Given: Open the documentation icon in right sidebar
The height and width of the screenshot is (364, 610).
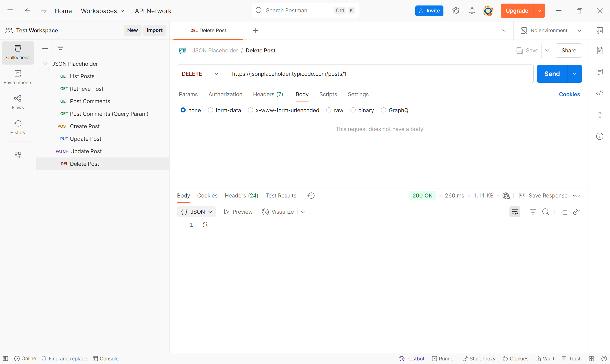Looking at the screenshot, I should 600,51.
